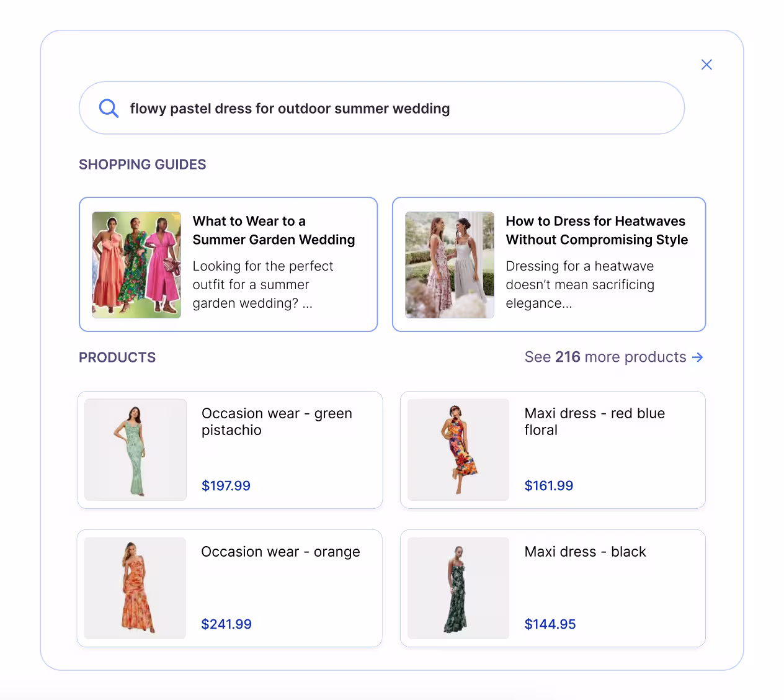This screenshot has height=700, width=784.
Task: Click the green pistachio dress image
Action: click(135, 450)
